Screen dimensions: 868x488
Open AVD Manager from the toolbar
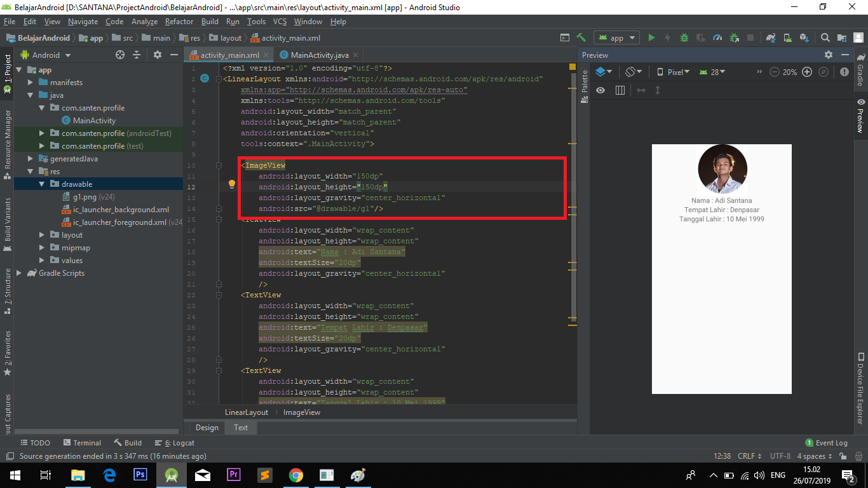(x=788, y=37)
